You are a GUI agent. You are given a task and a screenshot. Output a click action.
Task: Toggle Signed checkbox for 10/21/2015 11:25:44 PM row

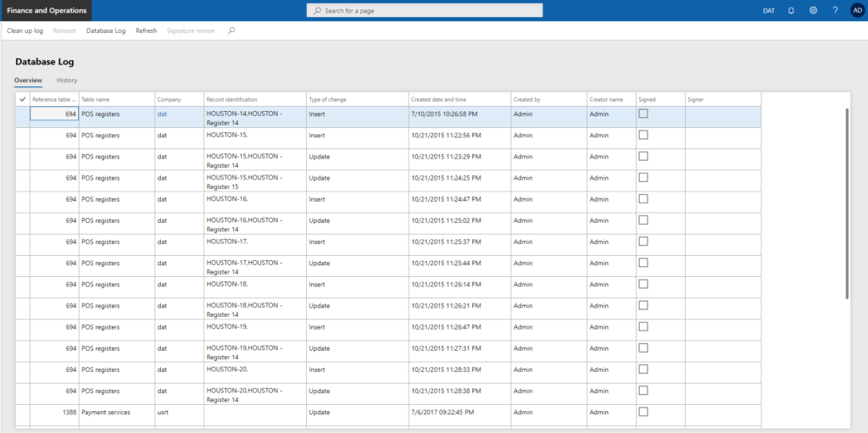pyautogui.click(x=643, y=263)
